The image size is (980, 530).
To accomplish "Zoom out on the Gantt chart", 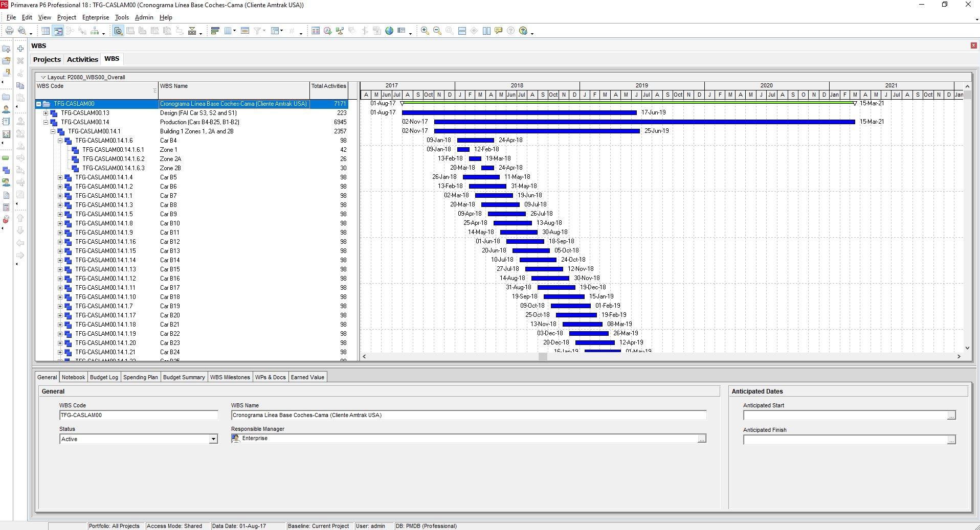I will [437, 31].
